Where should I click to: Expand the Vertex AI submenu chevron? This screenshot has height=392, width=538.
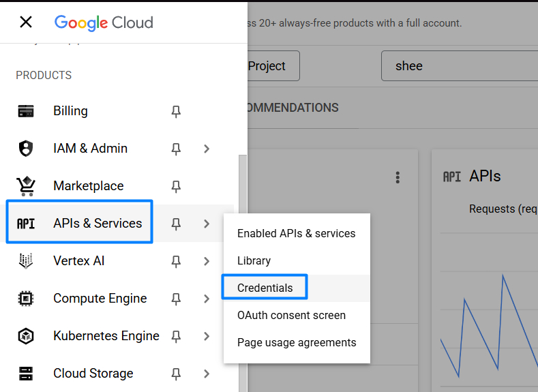206,261
